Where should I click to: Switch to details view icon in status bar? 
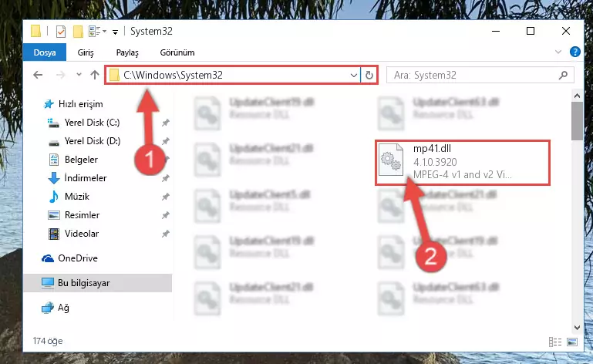(x=554, y=342)
